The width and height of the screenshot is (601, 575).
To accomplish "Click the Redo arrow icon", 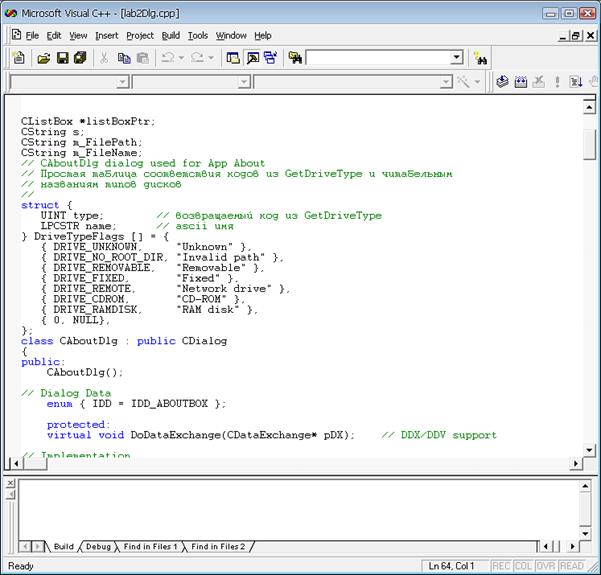I will coord(197,58).
